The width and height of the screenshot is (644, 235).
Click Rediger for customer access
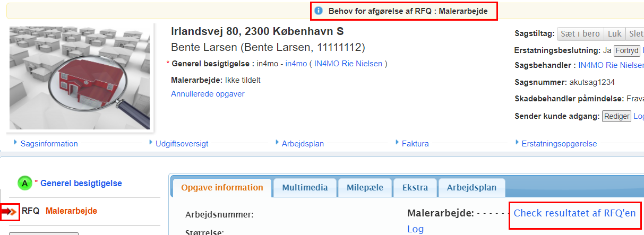616,116
